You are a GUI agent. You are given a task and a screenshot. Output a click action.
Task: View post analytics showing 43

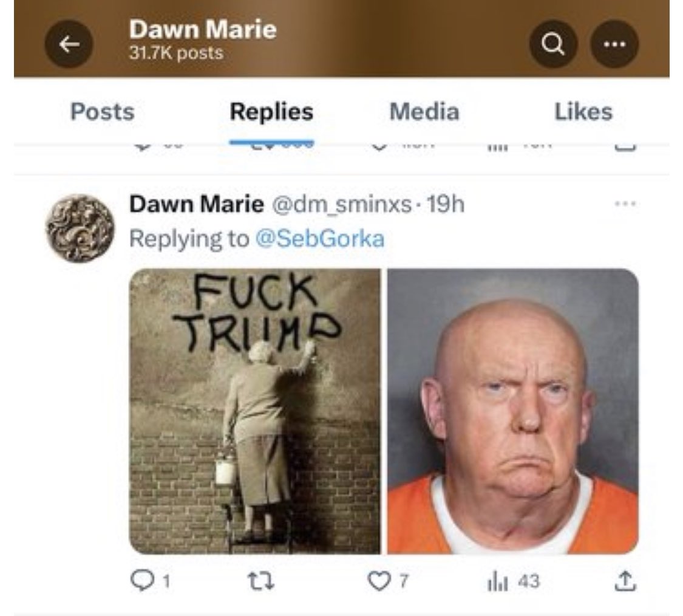point(513,581)
